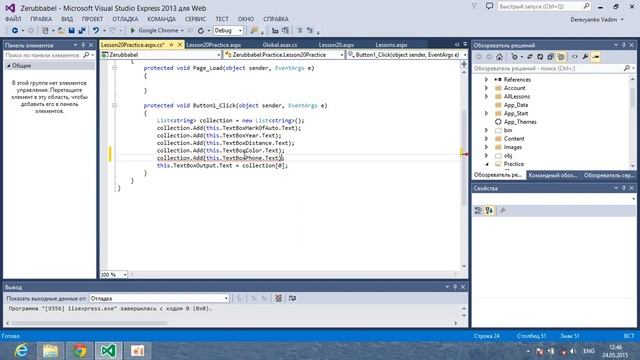The width and height of the screenshot is (640, 360).
Task: Open the 200 % zoom level dropdown
Action: pyautogui.click(x=113, y=275)
